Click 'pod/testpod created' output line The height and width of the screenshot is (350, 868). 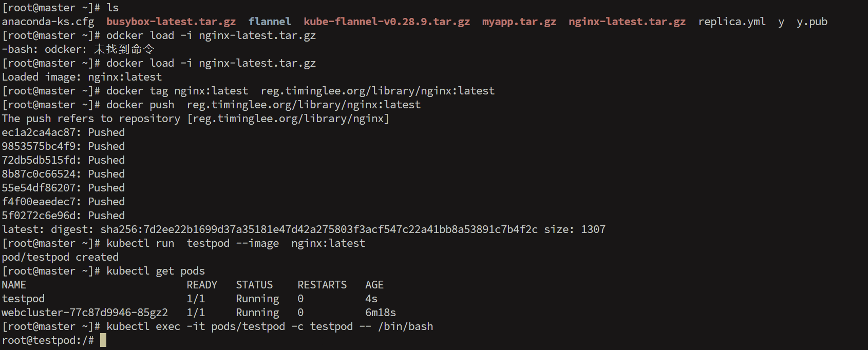tap(60, 257)
